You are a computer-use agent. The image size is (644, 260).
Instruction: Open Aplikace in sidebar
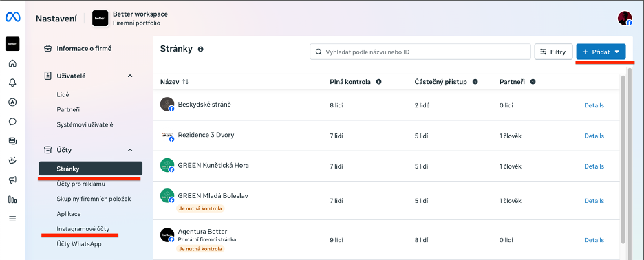(69, 214)
